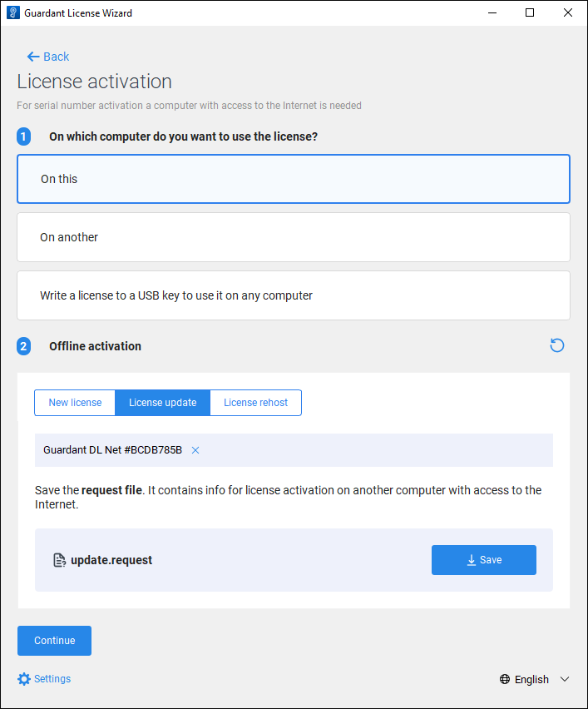This screenshot has height=709, width=588.
Task: Save the update.request file
Action: click(x=483, y=560)
